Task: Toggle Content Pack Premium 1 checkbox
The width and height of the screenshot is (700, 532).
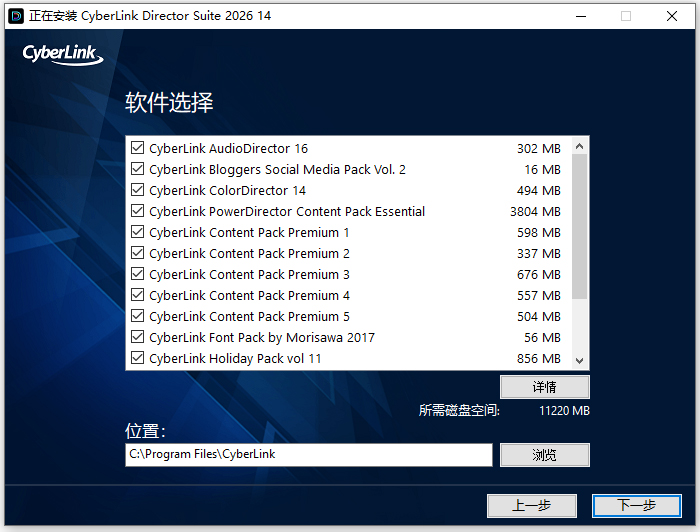Action: (x=138, y=232)
